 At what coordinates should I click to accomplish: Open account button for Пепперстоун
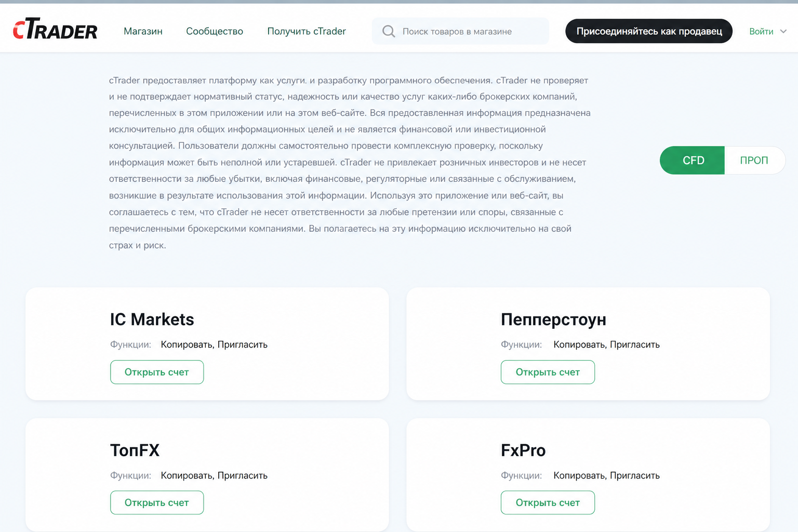pos(548,372)
